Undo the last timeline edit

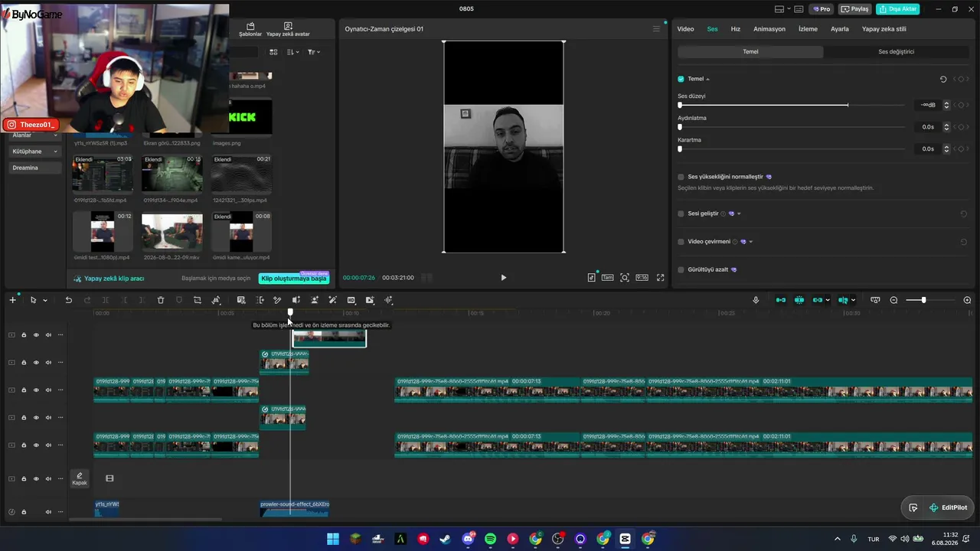[x=68, y=300]
